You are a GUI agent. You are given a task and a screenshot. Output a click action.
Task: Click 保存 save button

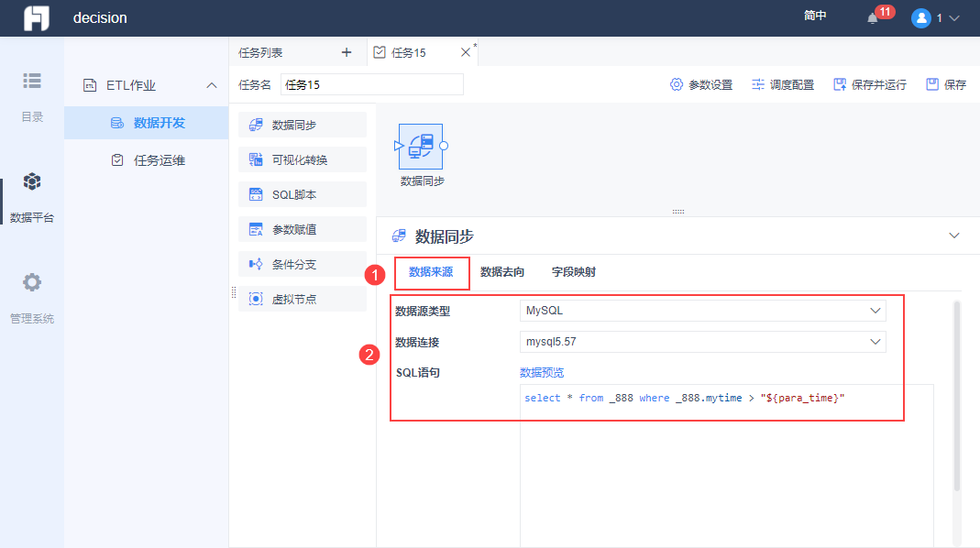click(946, 84)
